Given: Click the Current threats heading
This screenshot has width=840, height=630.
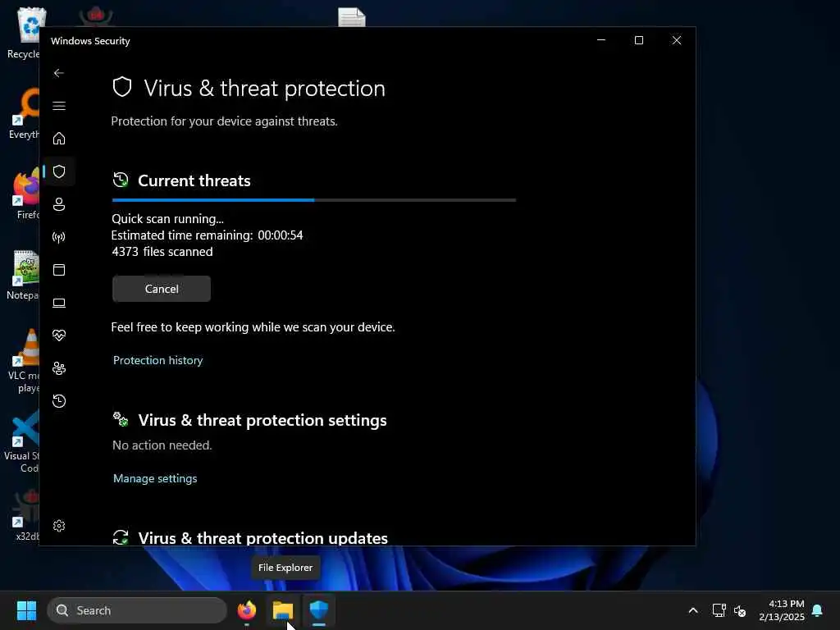Looking at the screenshot, I should (194, 180).
